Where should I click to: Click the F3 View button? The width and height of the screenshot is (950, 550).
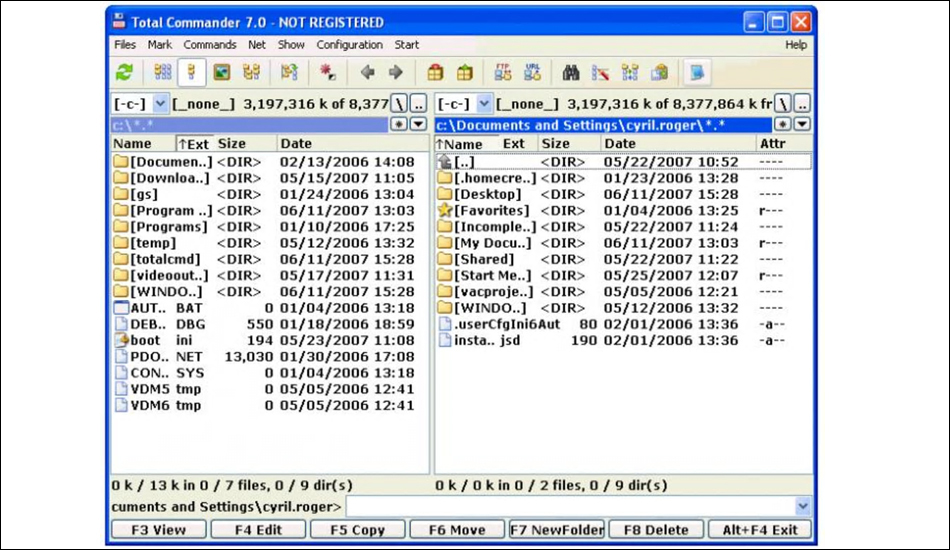[x=159, y=529]
